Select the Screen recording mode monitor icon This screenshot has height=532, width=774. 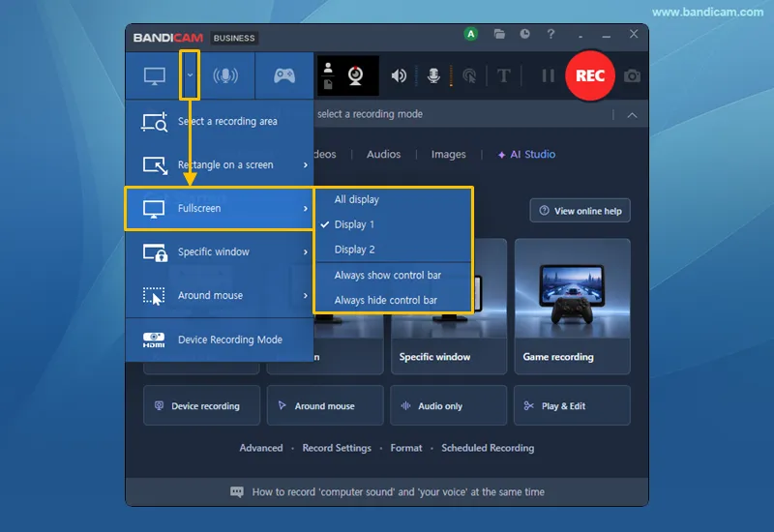(154, 76)
